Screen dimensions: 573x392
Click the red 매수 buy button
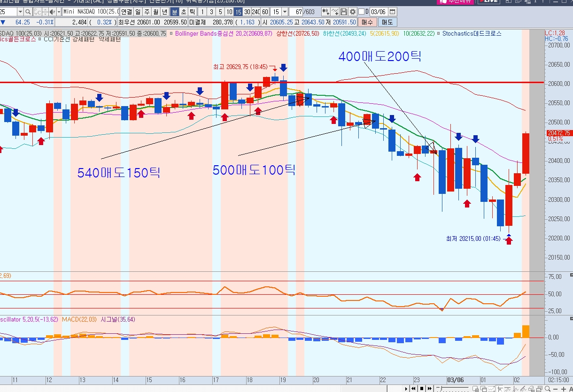point(367,22)
